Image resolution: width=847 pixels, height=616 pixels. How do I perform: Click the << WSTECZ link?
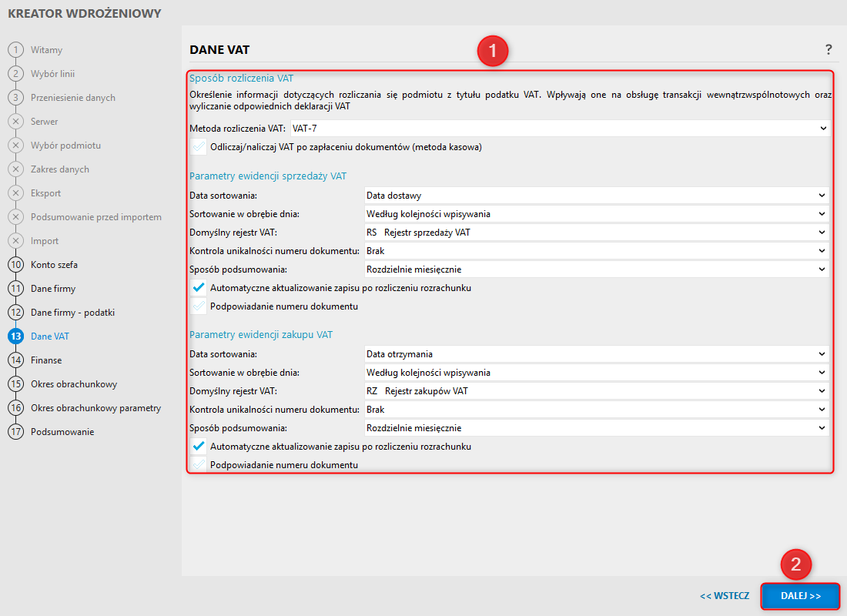725,596
